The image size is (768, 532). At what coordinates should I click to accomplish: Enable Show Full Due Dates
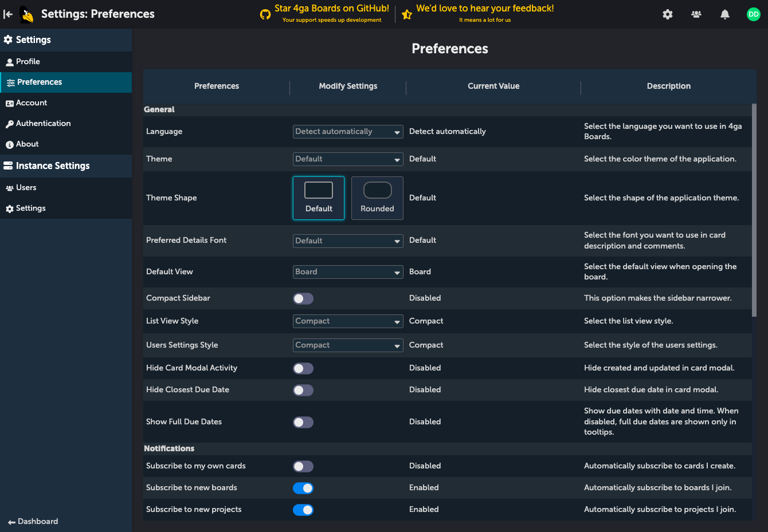(x=303, y=422)
